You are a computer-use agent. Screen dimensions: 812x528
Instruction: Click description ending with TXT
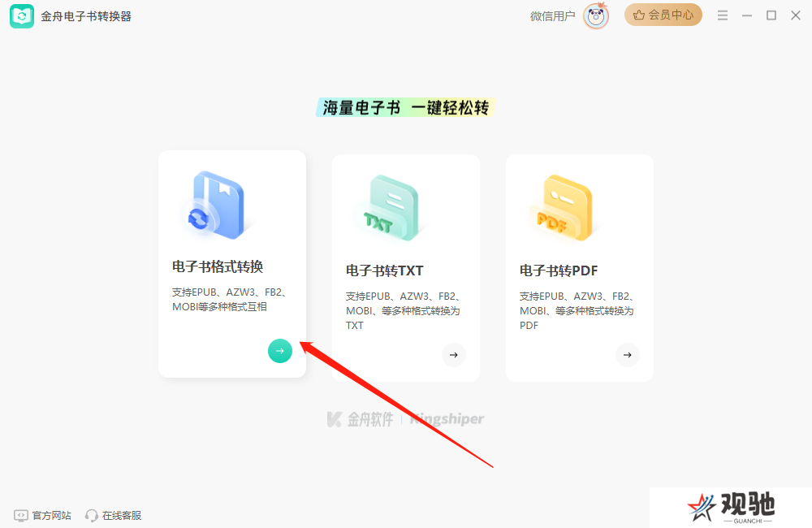coord(403,311)
